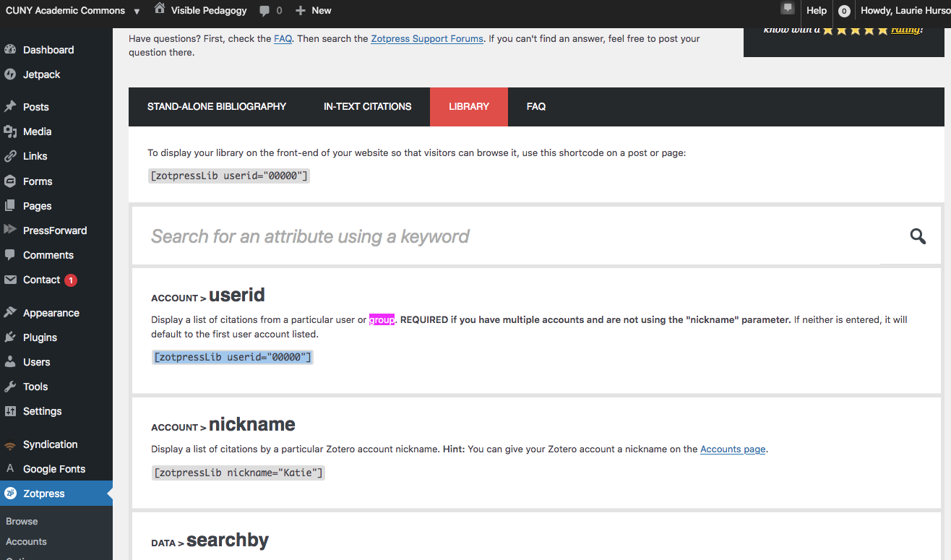
Task: Click the New text in admin bar
Action: tap(322, 11)
